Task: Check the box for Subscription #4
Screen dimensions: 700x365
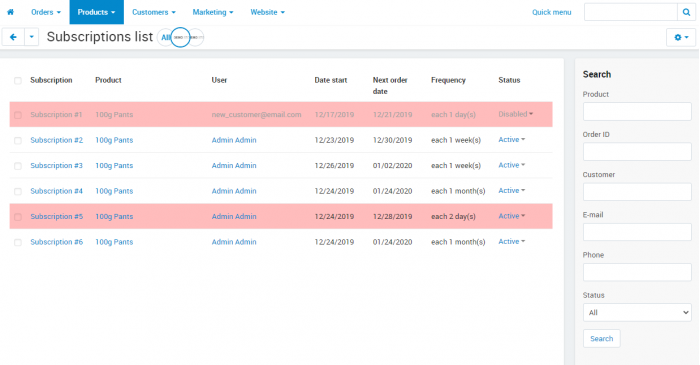Action: [x=18, y=191]
